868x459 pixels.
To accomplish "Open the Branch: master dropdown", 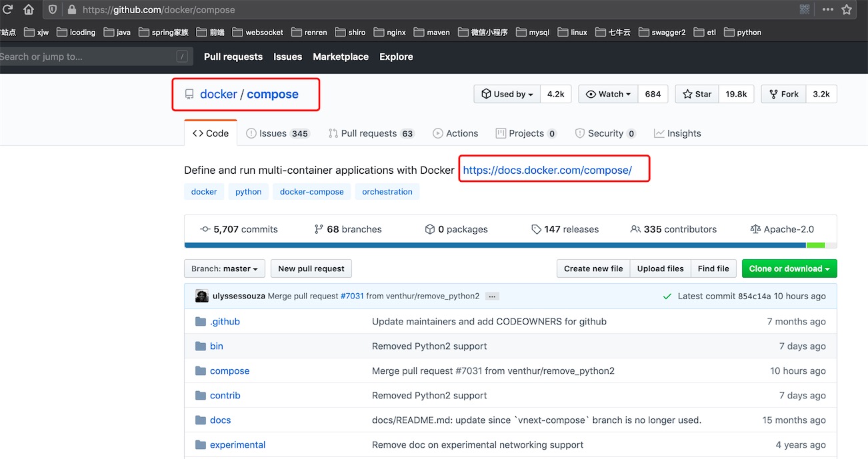I will tap(225, 268).
